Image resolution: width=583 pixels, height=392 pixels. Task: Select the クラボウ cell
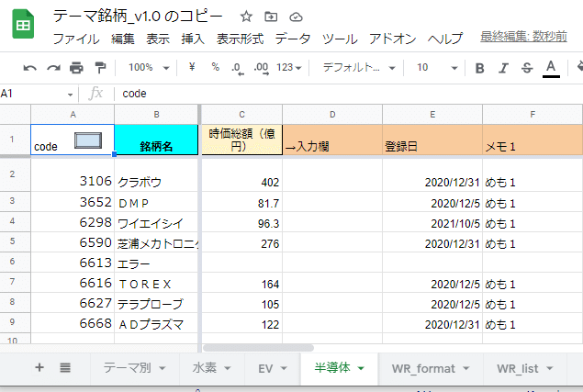click(x=156, y=174)
